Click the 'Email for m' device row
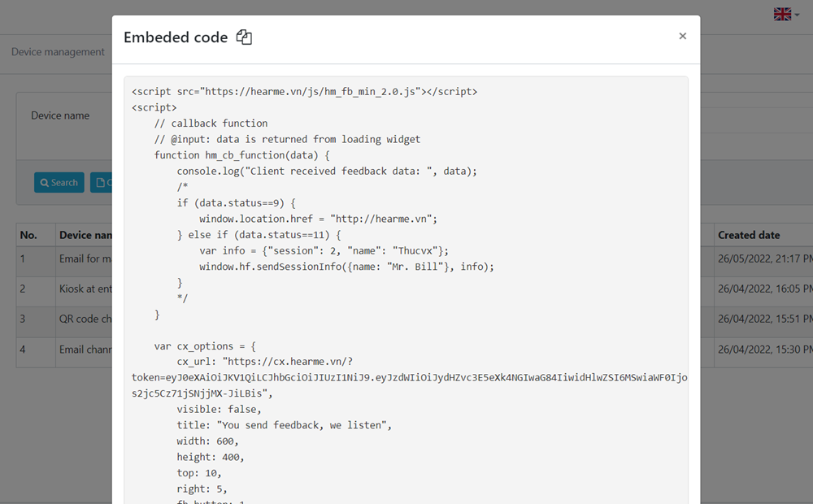The width and height of the screenshot is (813, 504). click(x=85, y=259)
